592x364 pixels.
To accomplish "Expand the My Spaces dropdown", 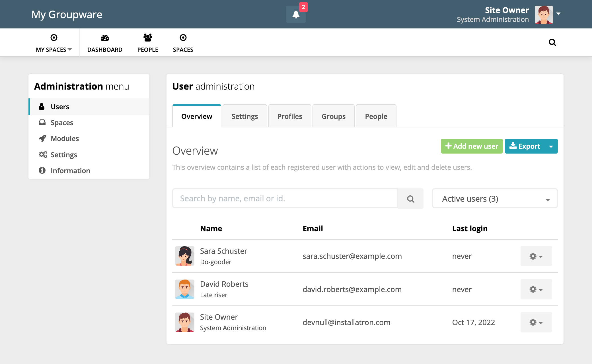I will click(x=54, y=43).
